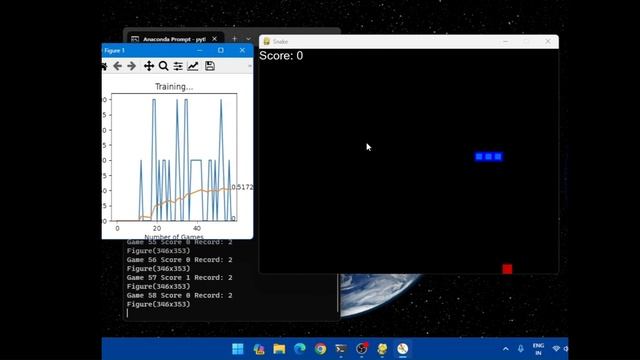Open Edit axis and curve parameters icon
The image size is (640, 360).
pyautogui.click(x=193, y=66)
